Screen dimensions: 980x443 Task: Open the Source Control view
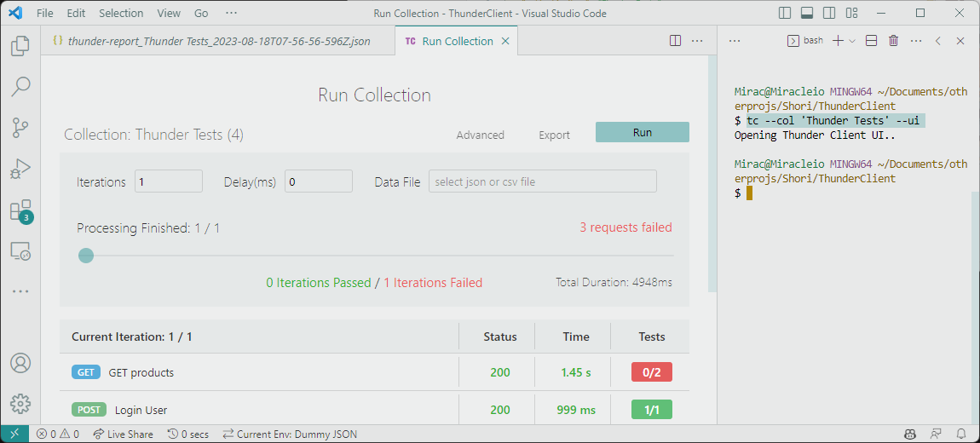pyautogui.click(x=20, y=128)
